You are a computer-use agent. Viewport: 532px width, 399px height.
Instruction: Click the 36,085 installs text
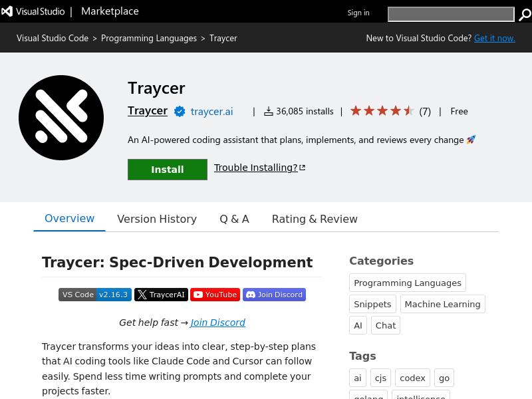[305, 111]
